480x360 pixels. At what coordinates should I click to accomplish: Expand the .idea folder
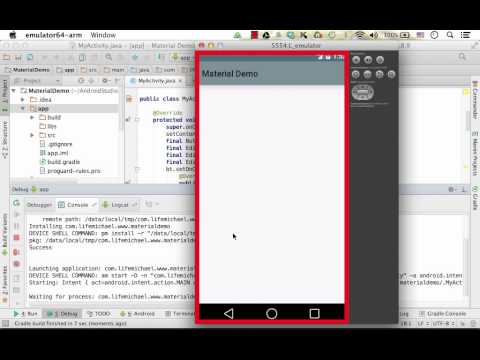[x=23, y=100]
